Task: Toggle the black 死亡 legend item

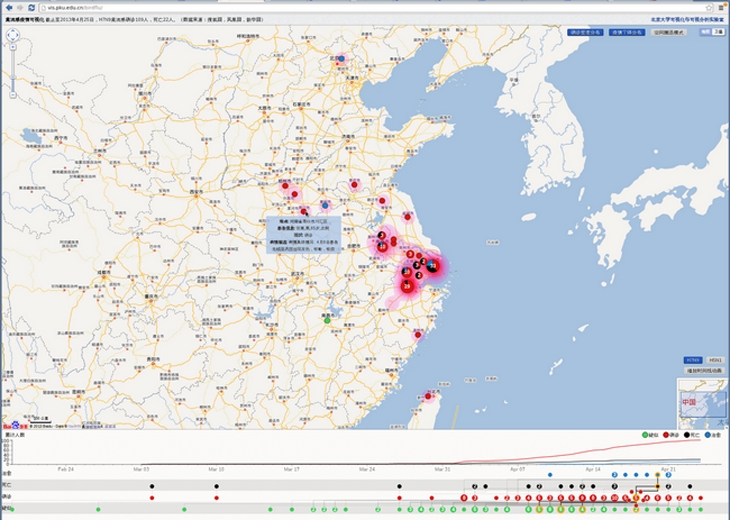Action: click(691, 435)
